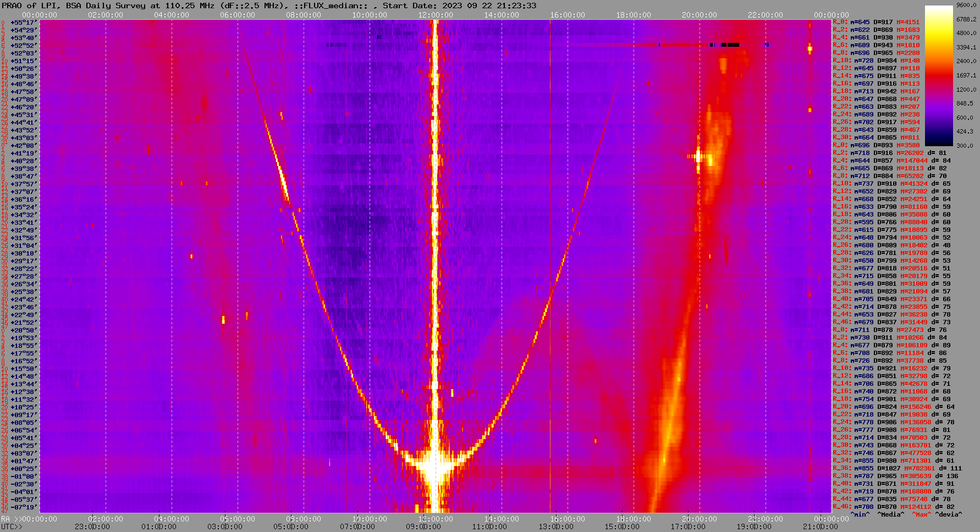This screenshot has width=980, height=532.
Task: Click the red "^Max^" column legend
Action: (x=922, y=514)
